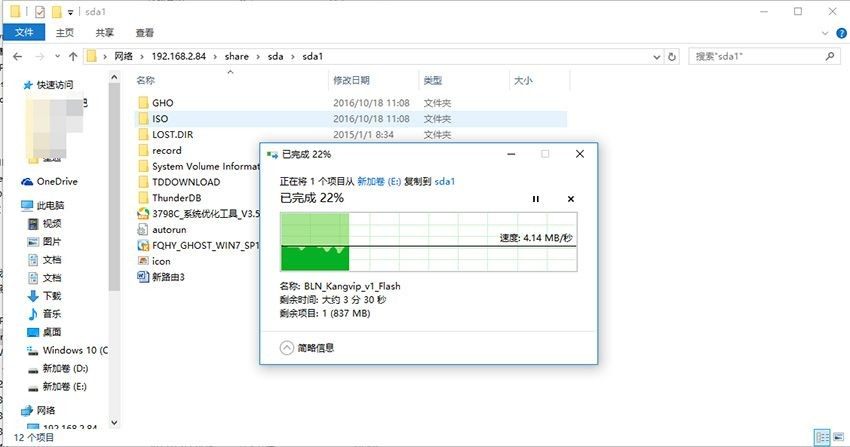The image size is (850, 447).
Task: Refresh the current folder view
Action: coord(671,56)
